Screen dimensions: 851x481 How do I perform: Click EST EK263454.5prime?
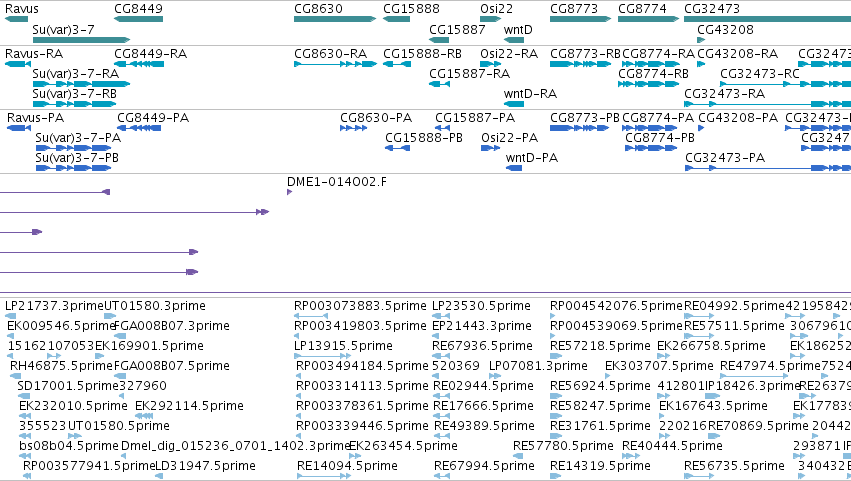point(402,446)
